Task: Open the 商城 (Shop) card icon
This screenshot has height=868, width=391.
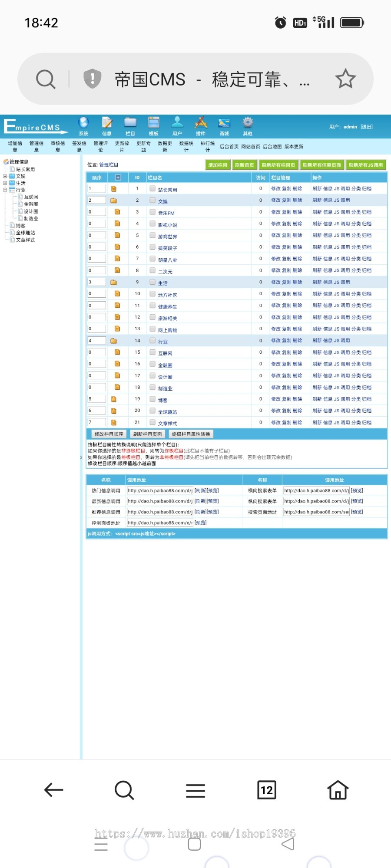Action: (224, 123)
